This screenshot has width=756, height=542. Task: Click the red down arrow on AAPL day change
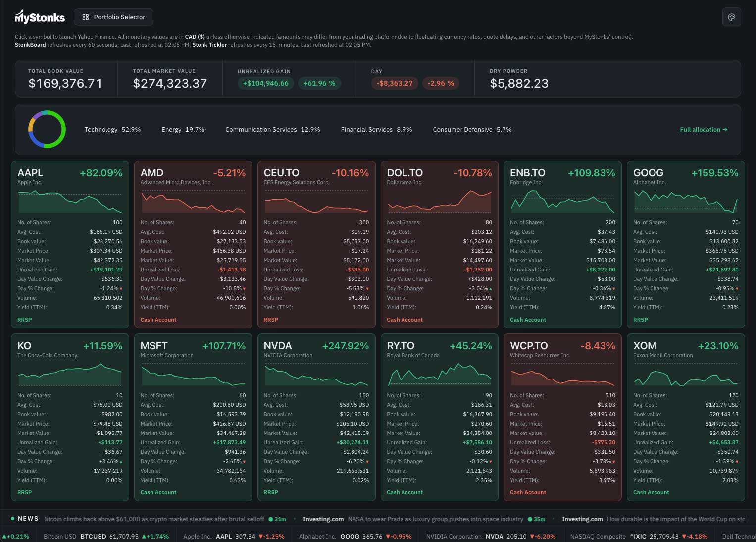121,289
